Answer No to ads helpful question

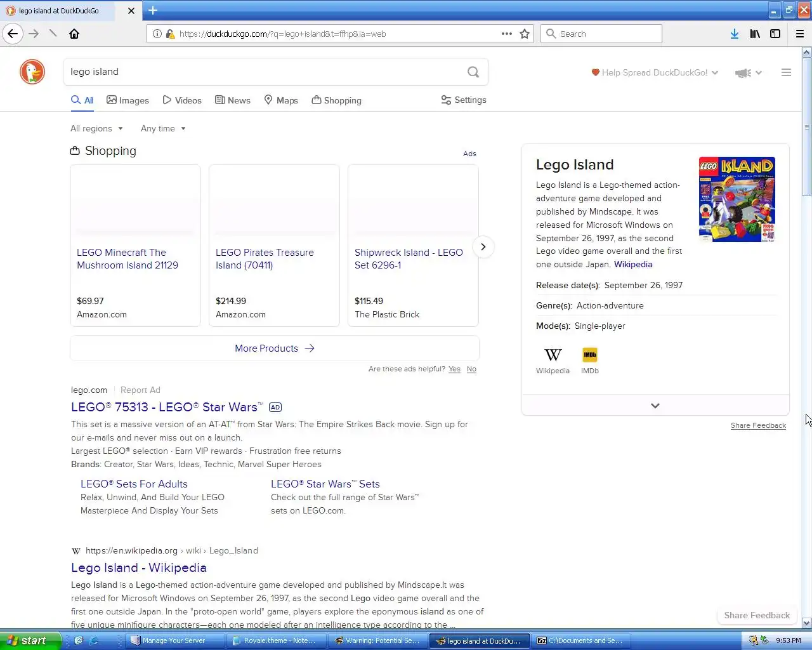(x=471, y=369)
